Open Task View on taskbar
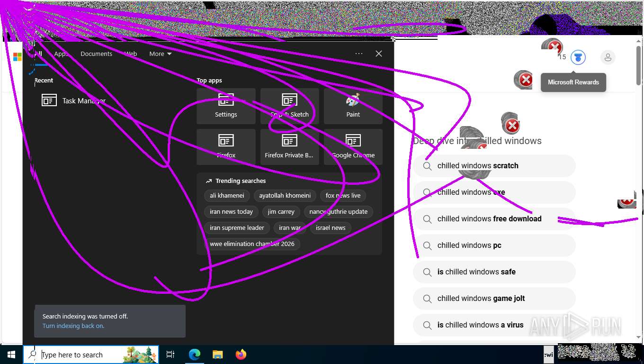The height and width of the screenshot is (364, 644). [x=170, y=355]
